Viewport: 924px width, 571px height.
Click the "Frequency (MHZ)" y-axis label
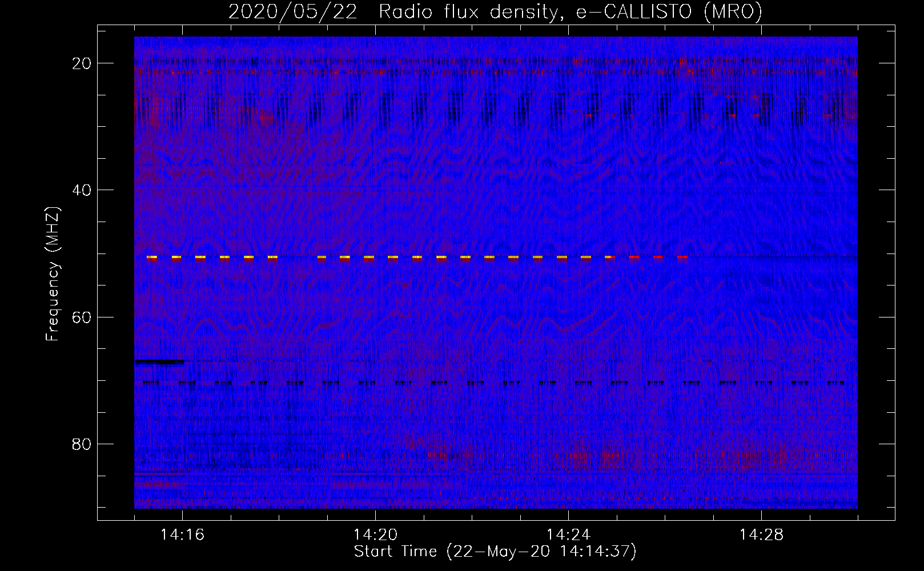pos(53,274)
